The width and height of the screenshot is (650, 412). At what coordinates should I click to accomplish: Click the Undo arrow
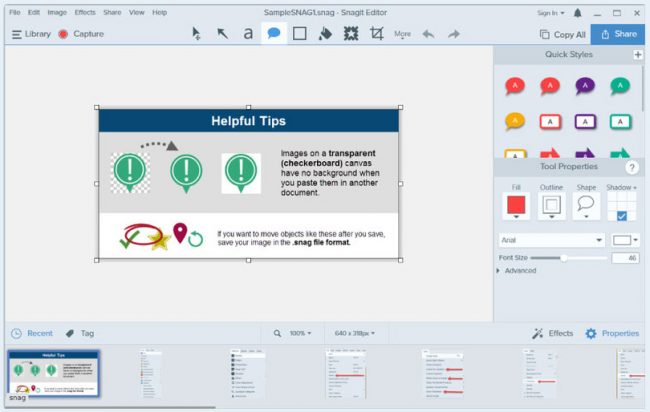[x=428, y=34]
